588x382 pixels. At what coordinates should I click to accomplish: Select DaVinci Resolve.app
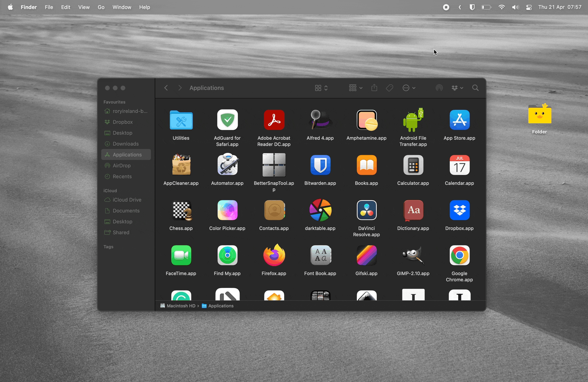point(366,210)
